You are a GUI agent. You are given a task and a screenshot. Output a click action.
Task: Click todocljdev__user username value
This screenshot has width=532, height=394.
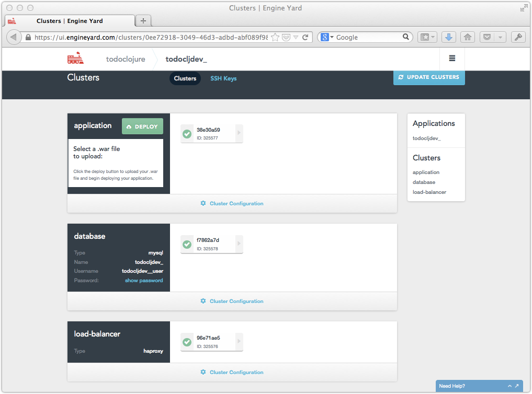coord(142,271)
